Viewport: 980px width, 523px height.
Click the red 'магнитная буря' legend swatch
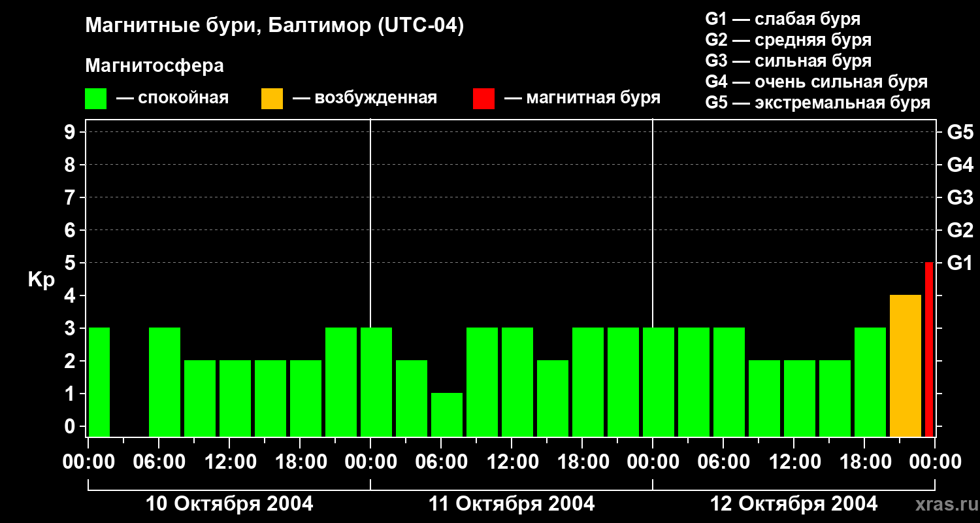(483, 99)
